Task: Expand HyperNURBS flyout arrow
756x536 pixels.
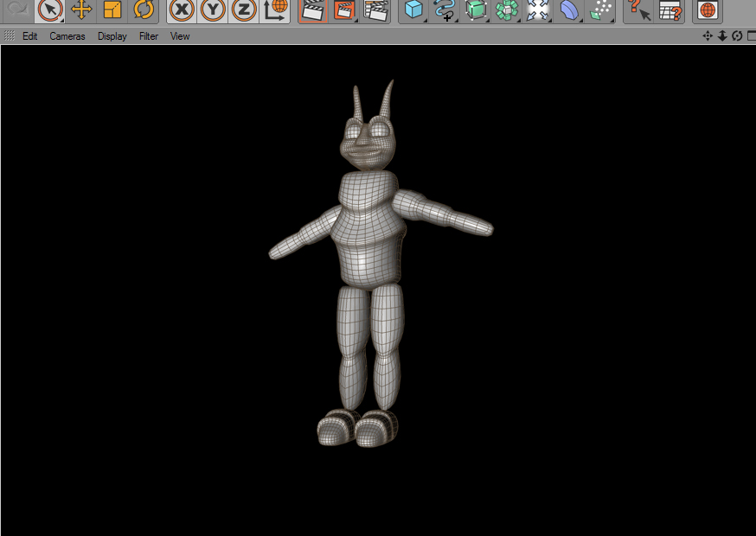Action: [487, 20]
